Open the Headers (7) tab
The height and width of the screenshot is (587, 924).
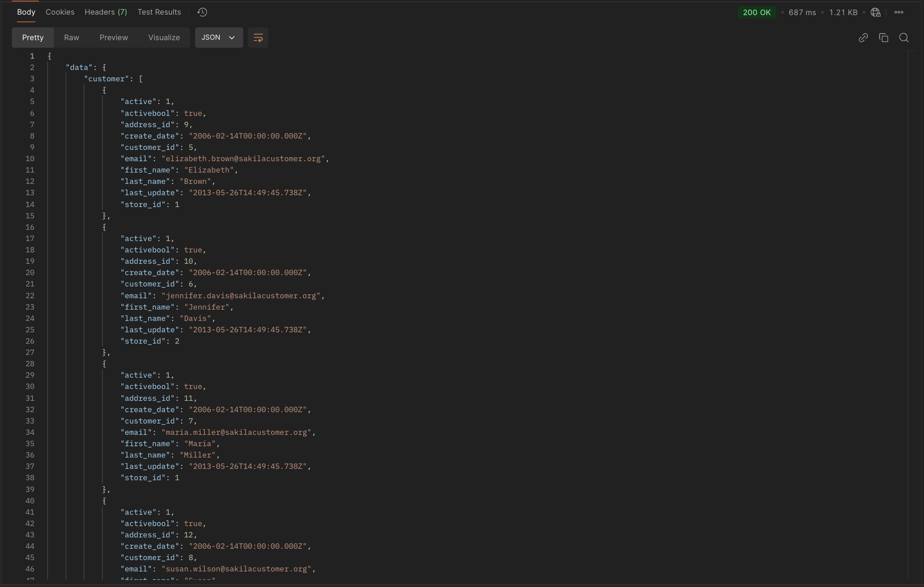[x=106, y=12]
